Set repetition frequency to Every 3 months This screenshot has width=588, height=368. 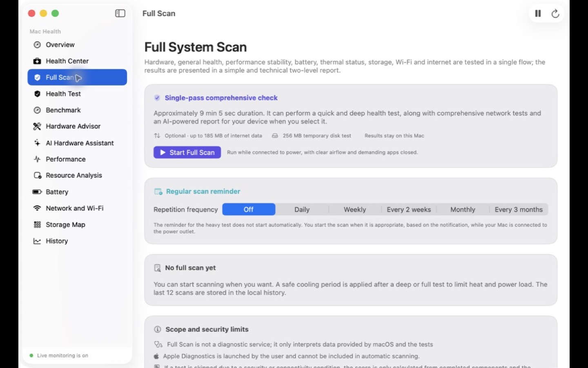point(519,209)
